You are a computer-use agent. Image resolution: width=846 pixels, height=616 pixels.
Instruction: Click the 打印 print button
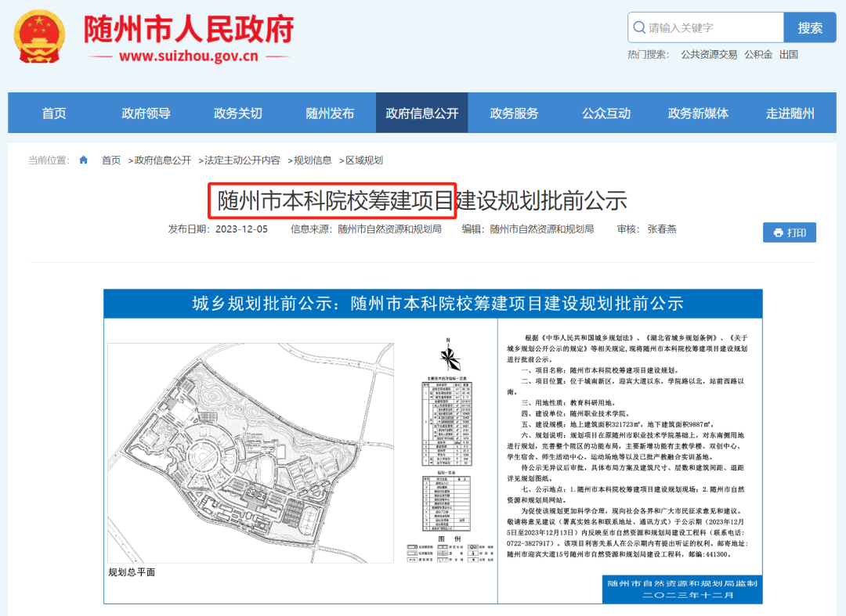(x=790, y=232)
